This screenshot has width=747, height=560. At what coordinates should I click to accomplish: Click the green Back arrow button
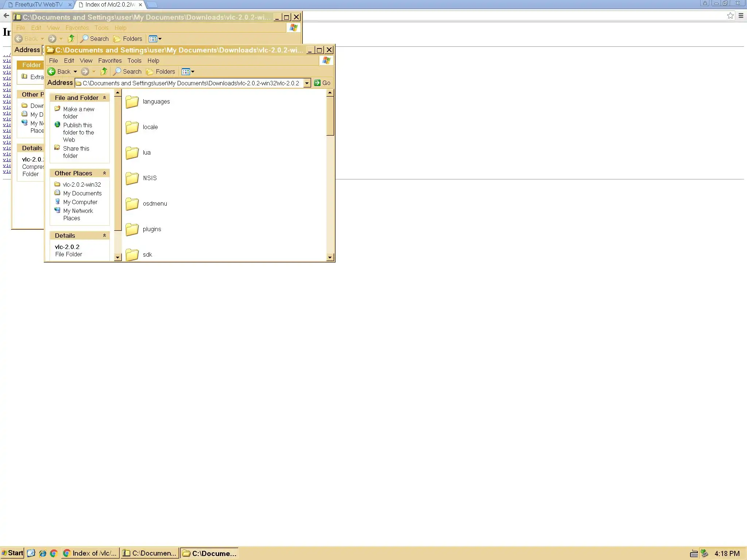click(x=52, y=71)
